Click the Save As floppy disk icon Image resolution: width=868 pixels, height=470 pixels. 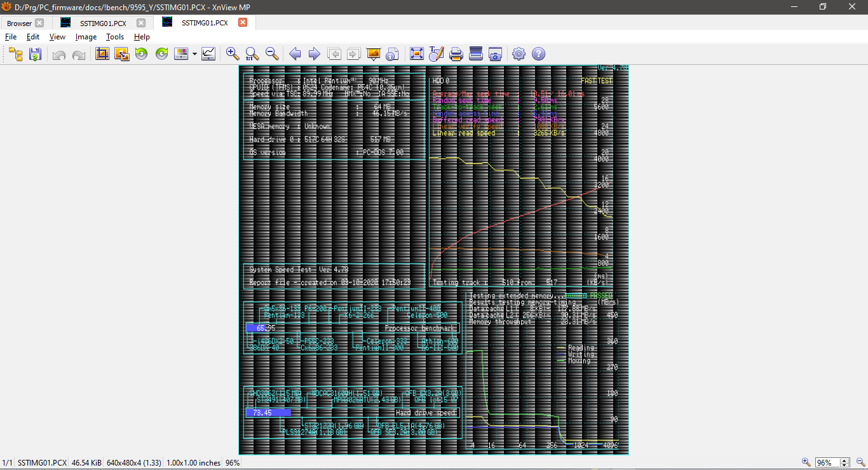pyautogui.click(x=35, y=54)
